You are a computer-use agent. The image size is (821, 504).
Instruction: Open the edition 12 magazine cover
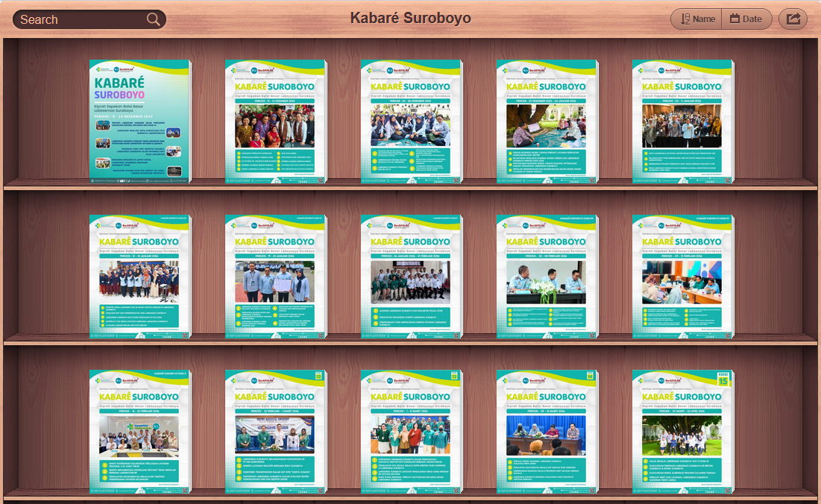pos(275,432)
